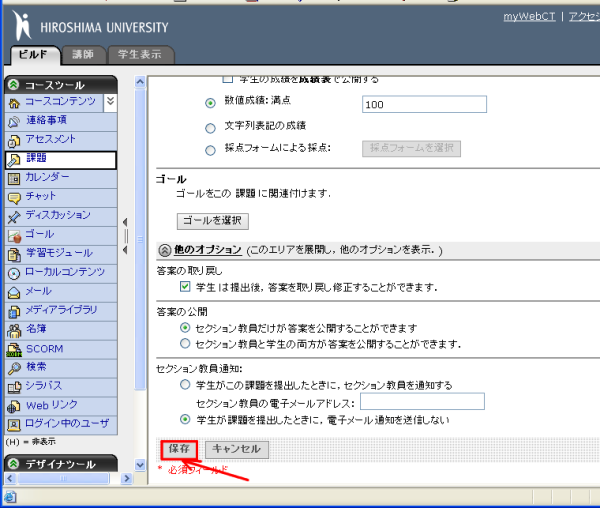
Task: Click the ローカルコンテンツ disc icon
Action: 14,274
